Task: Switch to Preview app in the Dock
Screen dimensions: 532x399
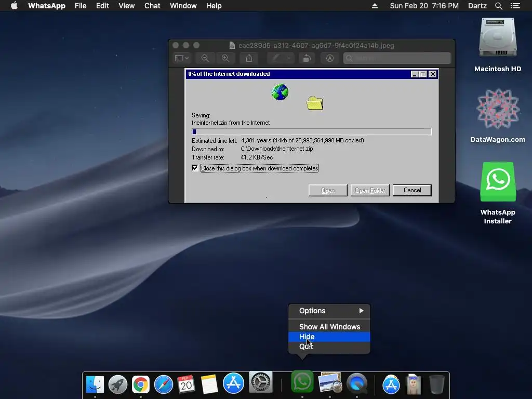Action: pyautogui.click(x=329, y=383)
